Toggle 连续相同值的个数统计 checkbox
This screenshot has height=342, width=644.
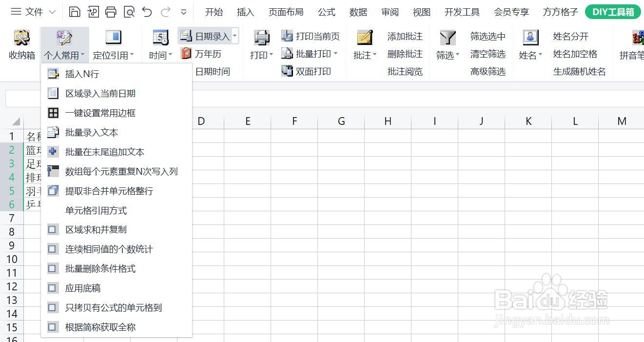pos(52,249)
